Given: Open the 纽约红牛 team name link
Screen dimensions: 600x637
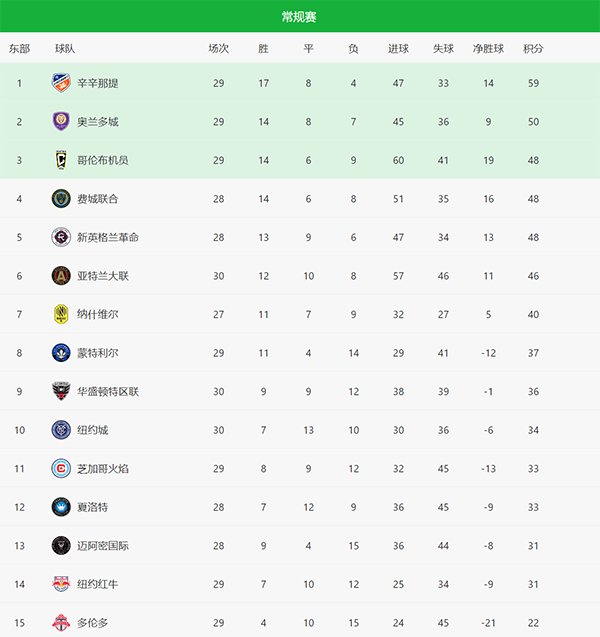Looking at the screenshot, I should [97, 584].
